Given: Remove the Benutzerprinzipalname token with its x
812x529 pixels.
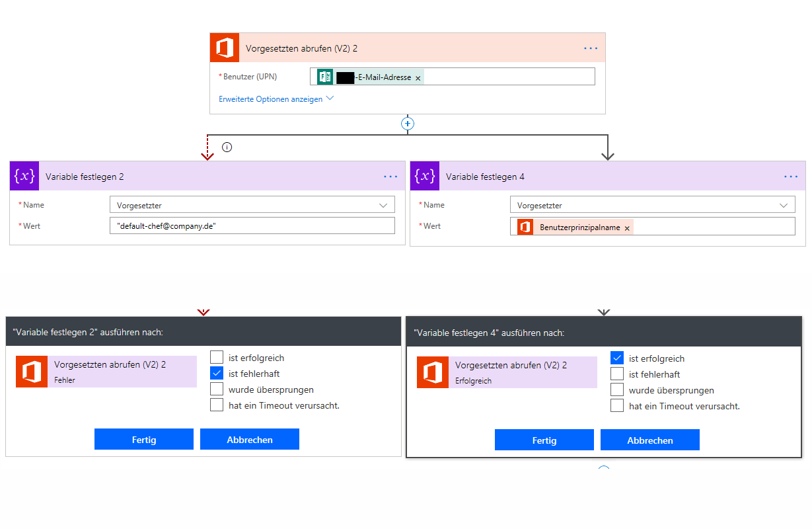Looking at the screenshot, I should (626, 227).
